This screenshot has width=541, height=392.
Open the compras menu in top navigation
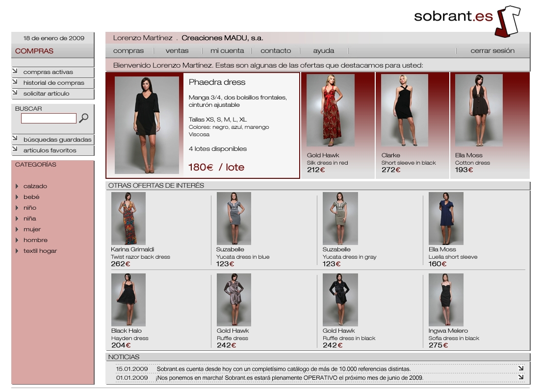(129, 50)
